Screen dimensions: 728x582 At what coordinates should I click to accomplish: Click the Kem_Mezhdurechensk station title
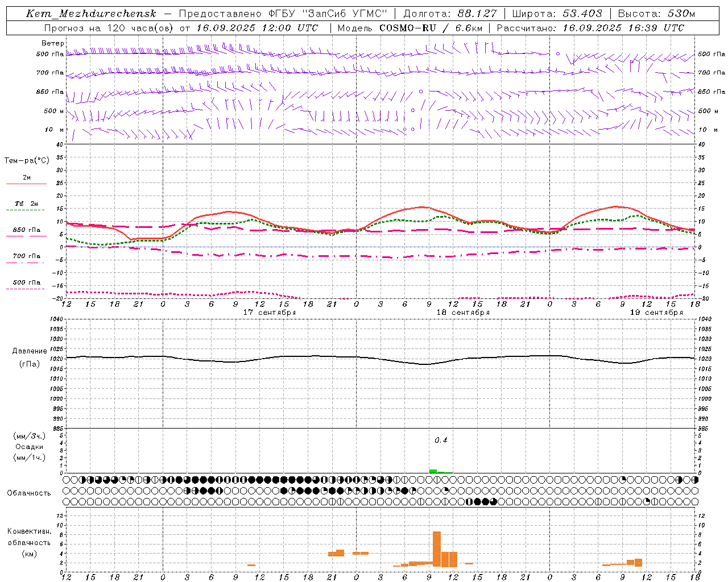(91, 14)
